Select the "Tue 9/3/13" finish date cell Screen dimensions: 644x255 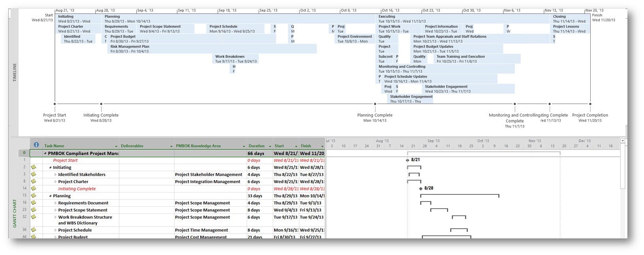coord(312,203)
